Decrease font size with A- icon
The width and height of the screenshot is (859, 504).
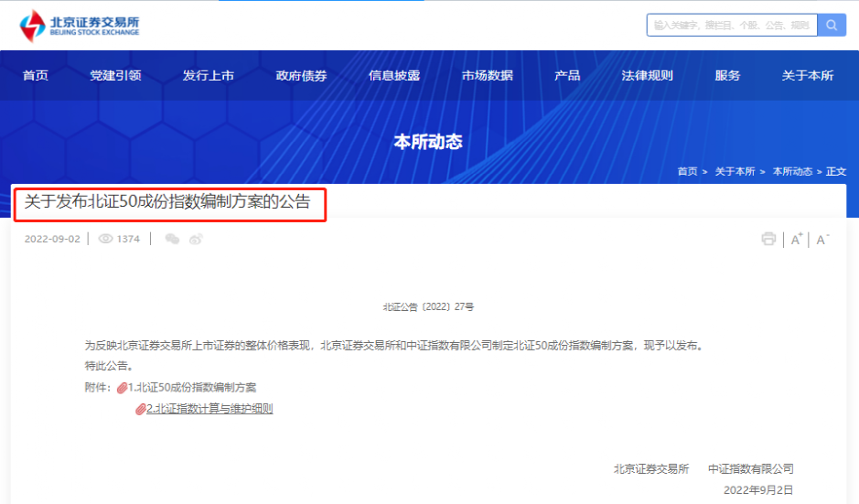click(x=822, y=239)
